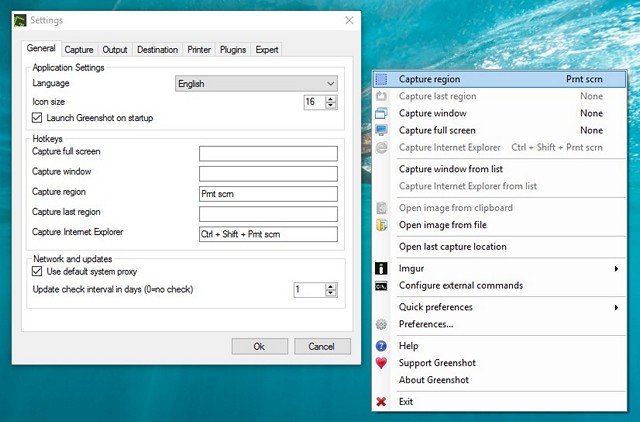This screenshot has width=640, height=422.
Task: Click the Capture last region icon
Action: (381, 96)
